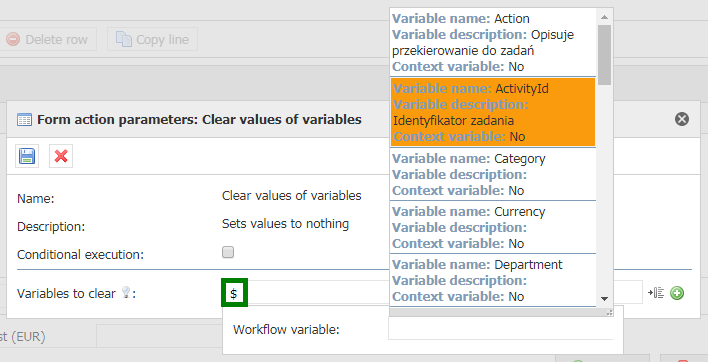
Task: Click the Clear values of variables name text
Action: click(x=292, y=195)
